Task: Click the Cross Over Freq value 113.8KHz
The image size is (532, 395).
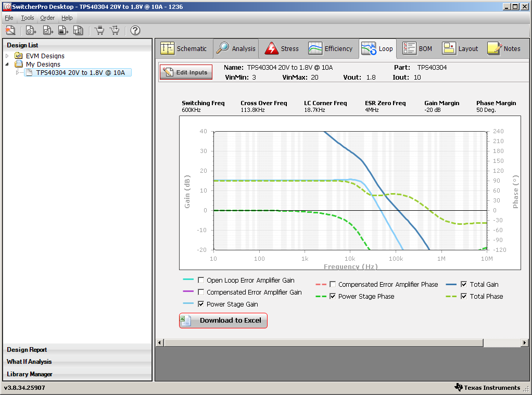Action: tap(252, 110)
